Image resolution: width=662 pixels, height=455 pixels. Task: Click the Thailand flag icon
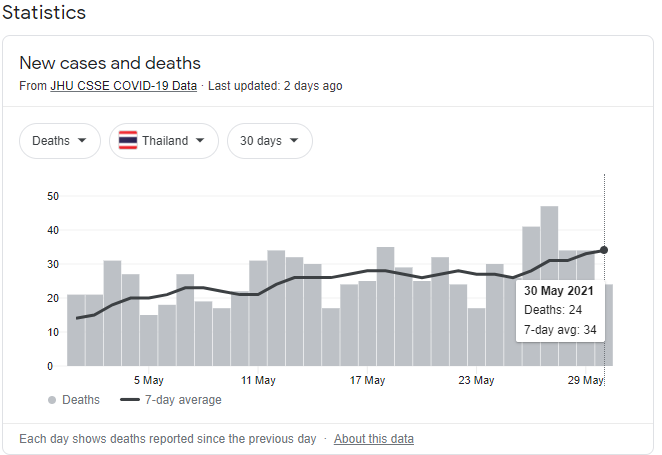pos(128,141)
